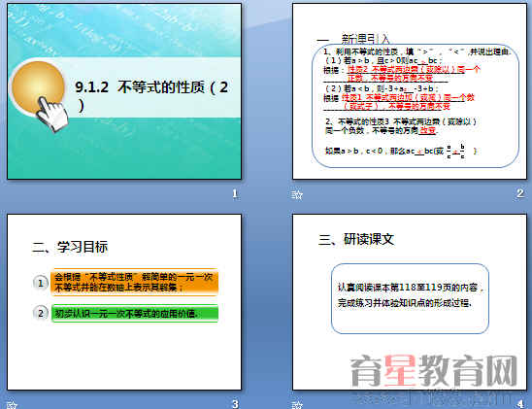
Task: Click the animation star icon under slide 3
Action: coord(12,404)
